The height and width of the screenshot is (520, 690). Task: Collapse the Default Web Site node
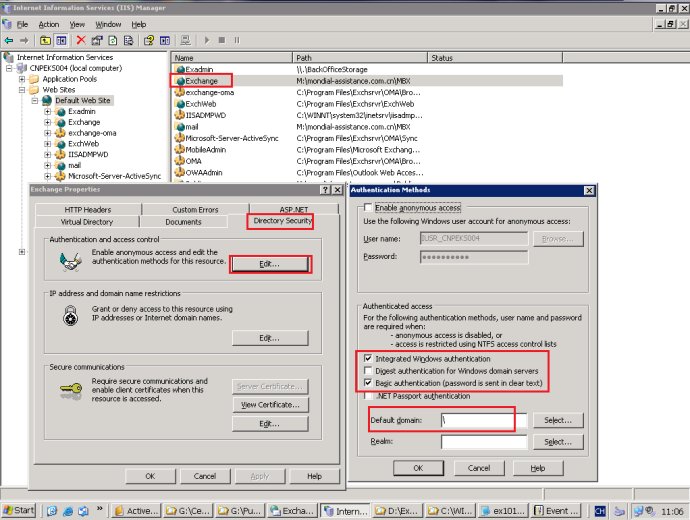[x=35, y=101]
